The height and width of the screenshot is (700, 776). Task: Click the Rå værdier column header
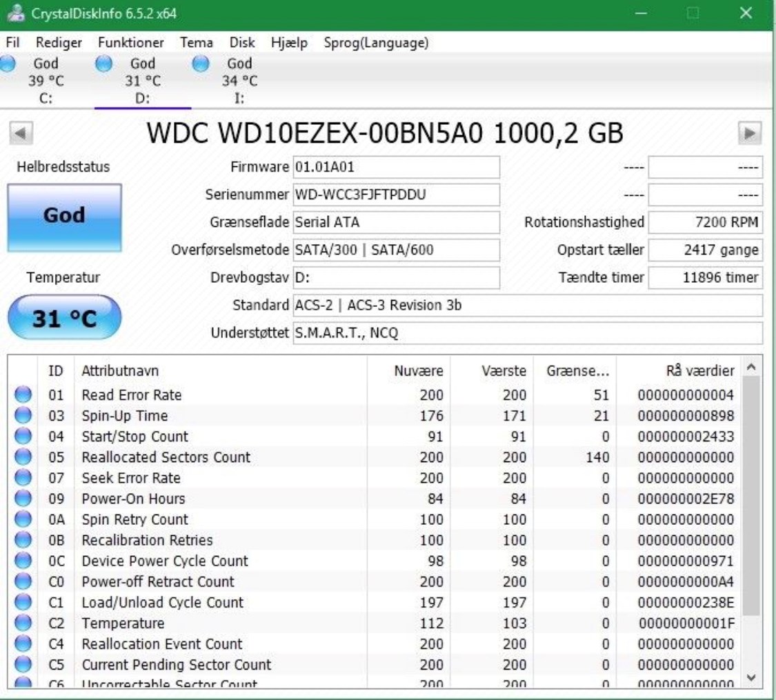(679, 370)
